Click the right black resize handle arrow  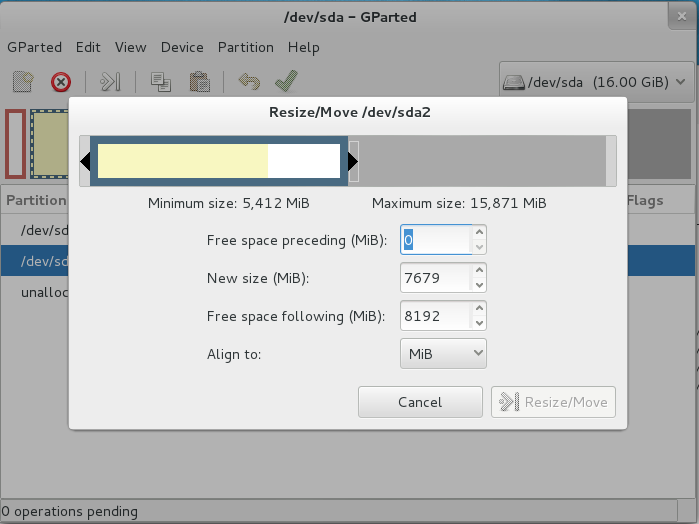pyautogui.click(x=353, y=161)
